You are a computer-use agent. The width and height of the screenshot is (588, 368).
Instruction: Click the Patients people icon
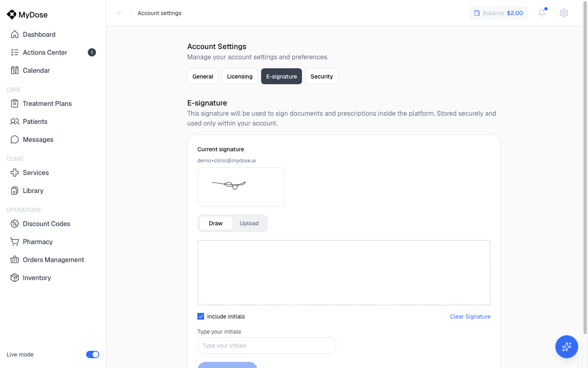point(15,121)
